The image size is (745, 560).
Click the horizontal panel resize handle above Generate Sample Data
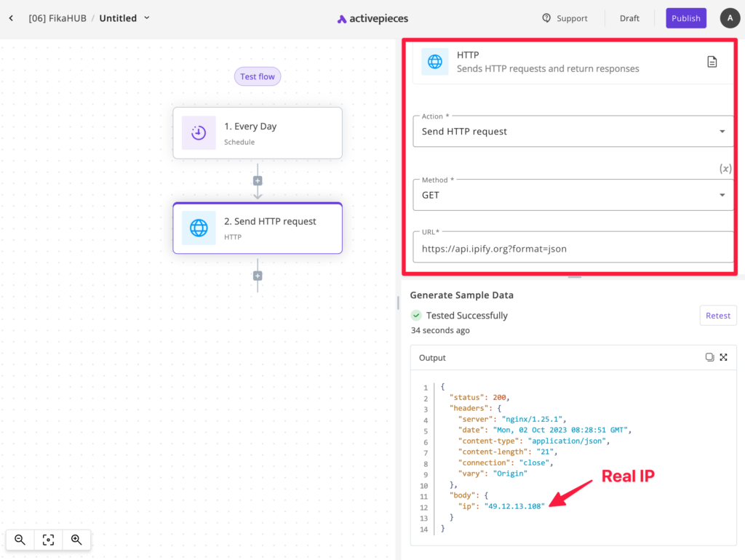pyautogui.click(x=575, y=277)
